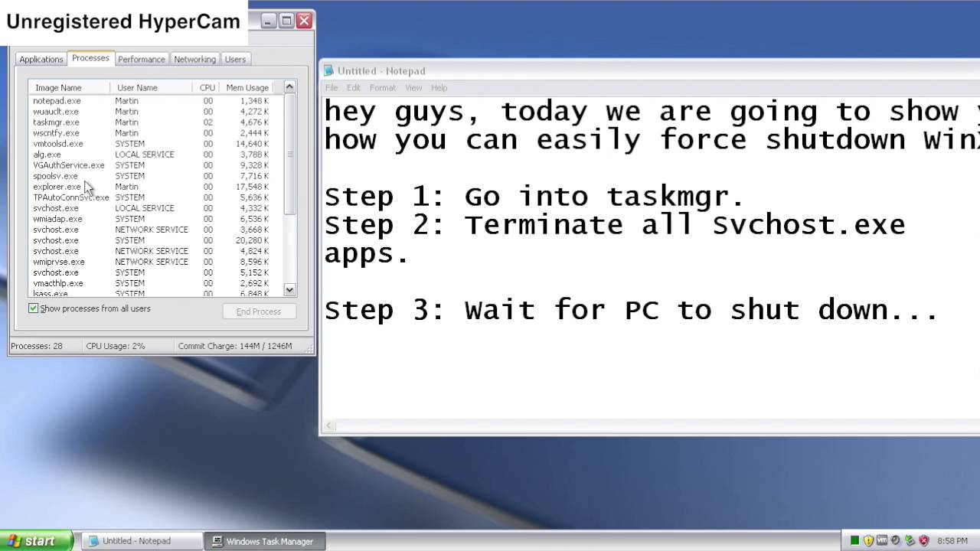The image size is (980, 551).
Task: Sort processes by the Mem Usage column
Action: pyautogui.click(x=247, y=88)
